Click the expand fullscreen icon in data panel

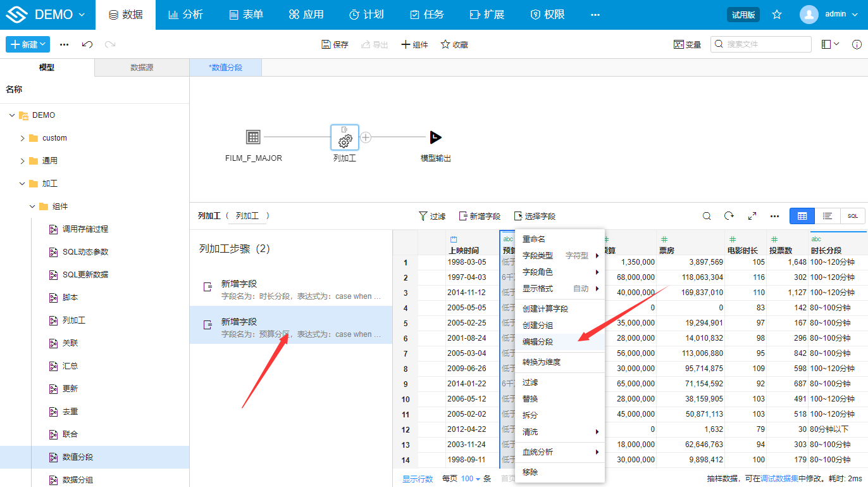click(752, 216)
